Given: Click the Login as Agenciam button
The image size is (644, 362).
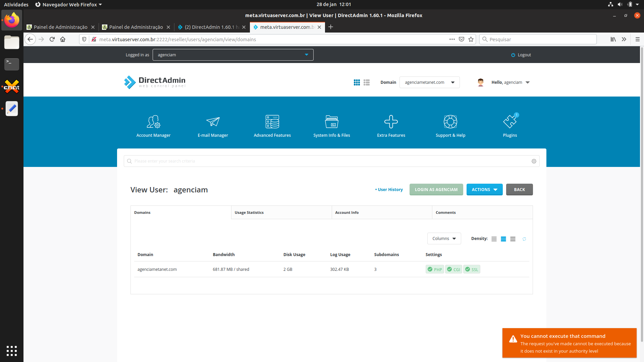Looking at the screenshot, I should (x=436, y=190).
